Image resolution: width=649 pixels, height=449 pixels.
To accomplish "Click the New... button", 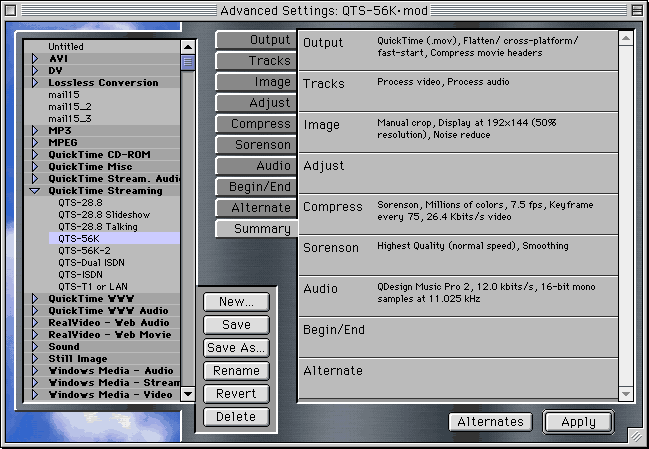I will 236,302.
